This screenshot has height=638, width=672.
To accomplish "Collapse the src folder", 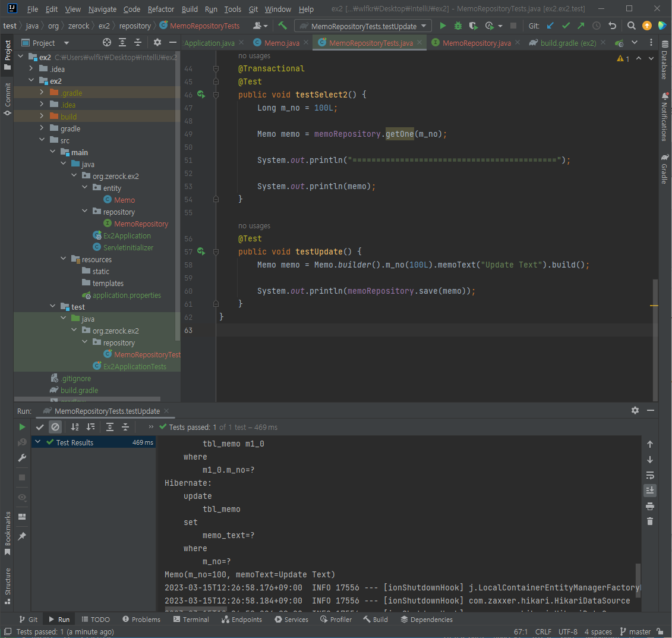I will (x=42, y=140).
